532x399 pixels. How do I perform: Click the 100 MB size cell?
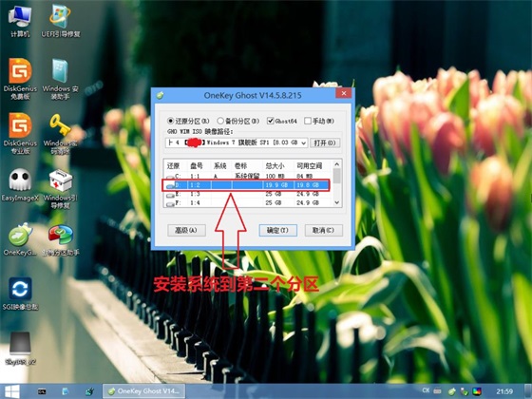coord(275,176)
